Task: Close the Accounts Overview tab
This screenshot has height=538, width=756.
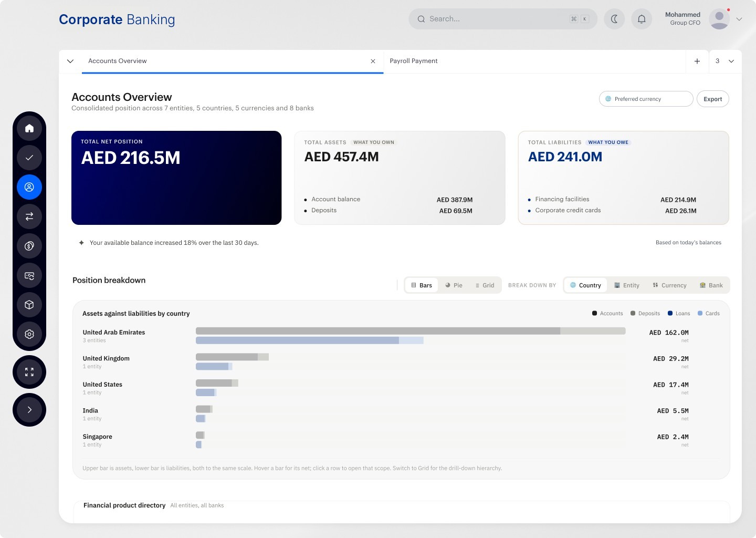Action: point(373,61)
